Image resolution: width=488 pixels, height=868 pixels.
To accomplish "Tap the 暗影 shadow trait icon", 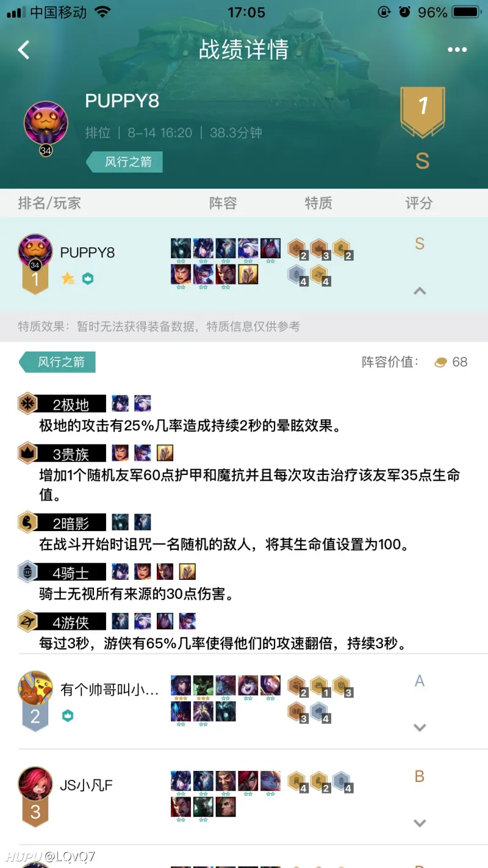I will pyautogui.click(x=27, y=523).
